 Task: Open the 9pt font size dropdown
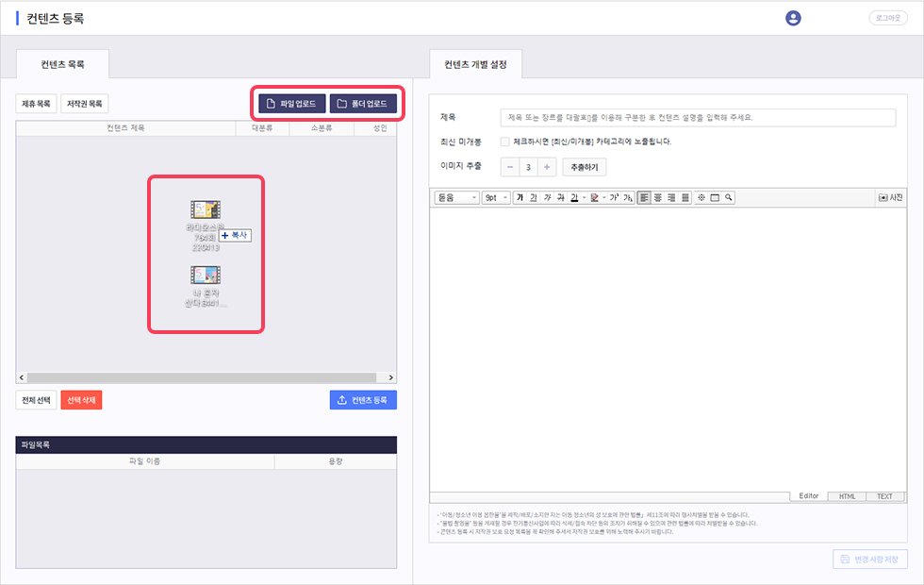pyautogui.click(x=496, y=197)
